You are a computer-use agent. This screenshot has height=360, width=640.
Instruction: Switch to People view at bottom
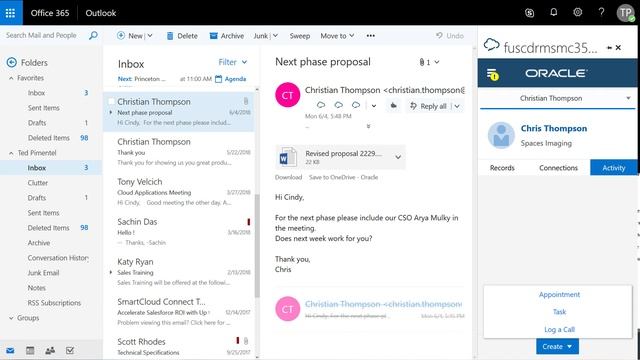click(50, 351)
